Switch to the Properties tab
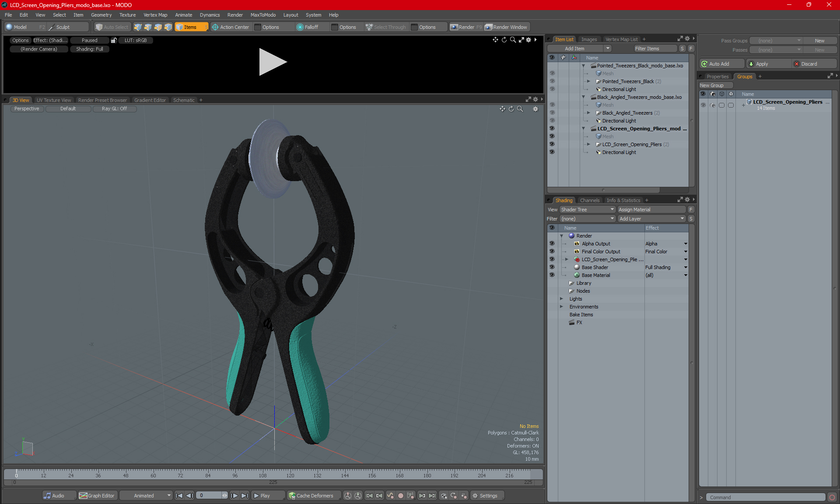The height and width of the screenshot is (504, 840). (x=717, y=77)
